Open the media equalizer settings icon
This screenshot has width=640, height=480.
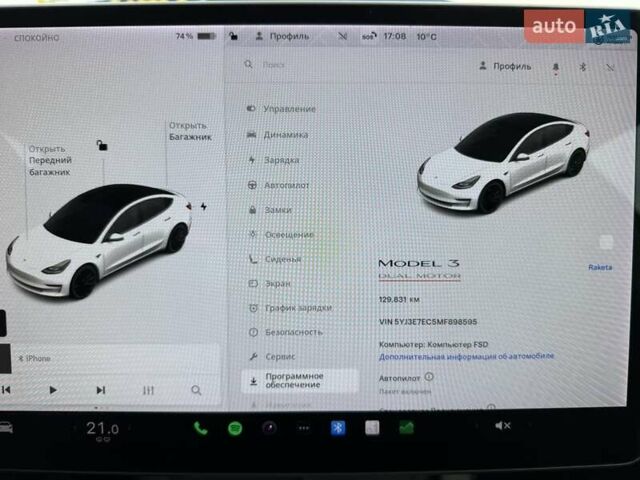point(149,390)
